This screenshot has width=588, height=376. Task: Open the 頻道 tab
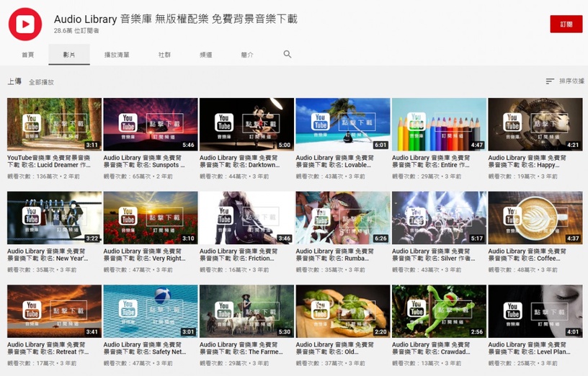206,55
